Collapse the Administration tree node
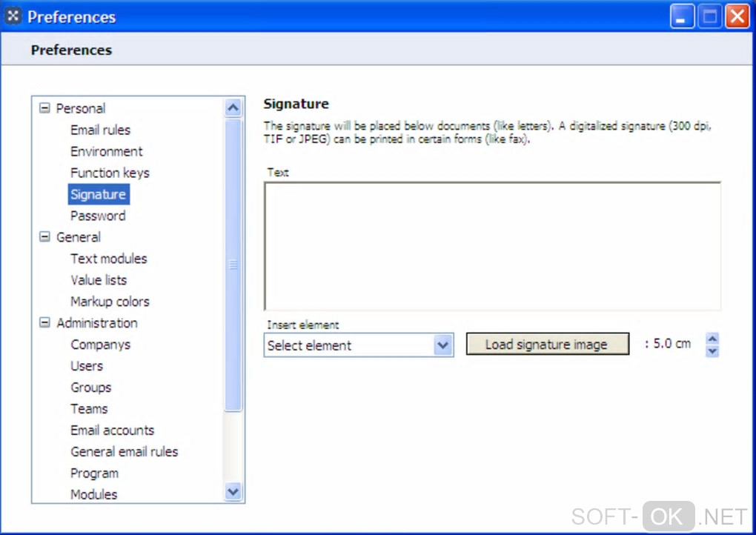Image resolution: width=756 pixels, height=535 pixels. (44, 322)
